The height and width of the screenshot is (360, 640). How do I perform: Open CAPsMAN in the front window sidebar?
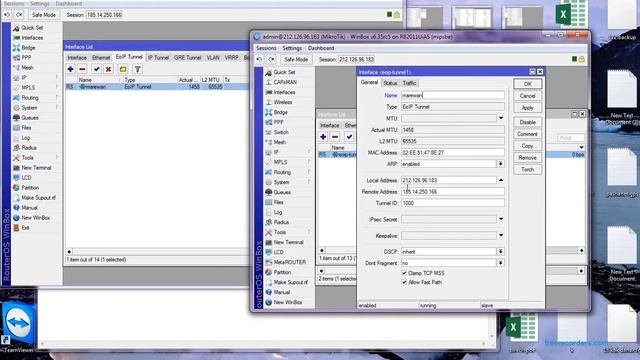(x=285, y=82)
